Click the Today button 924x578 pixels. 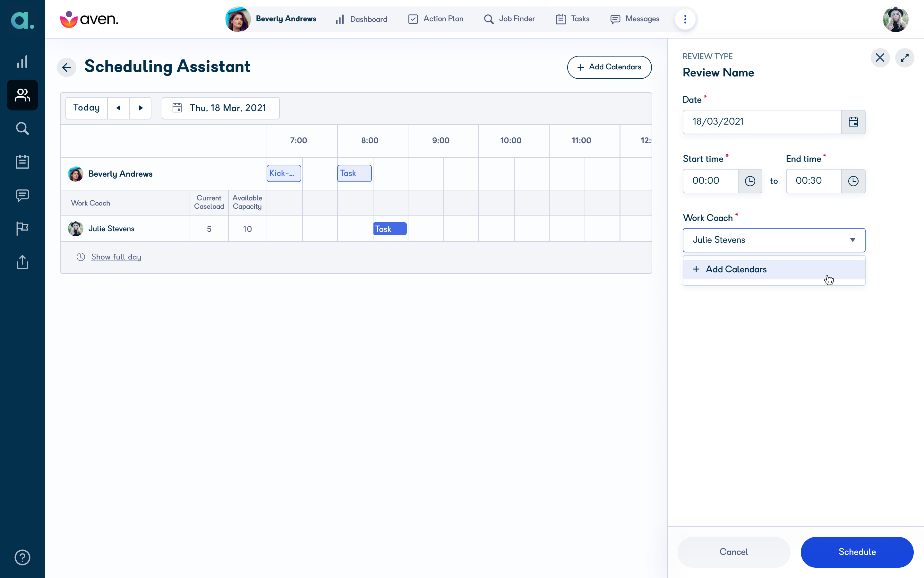click(x=87, y=108)
